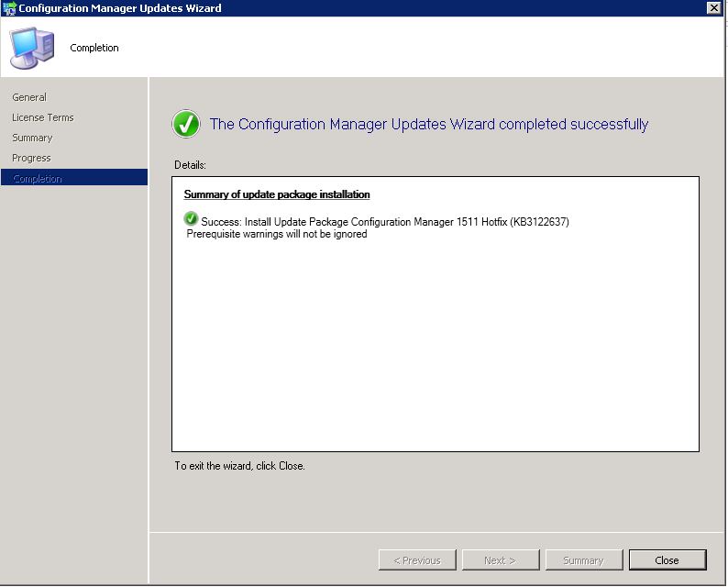Viewport: 728px width, 587px height.
Task: Click the computer icon in the header
Action: click(32, 48)
